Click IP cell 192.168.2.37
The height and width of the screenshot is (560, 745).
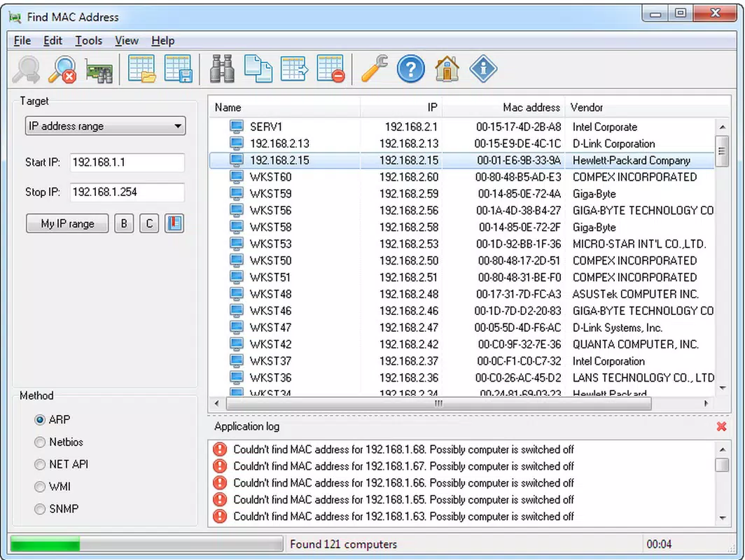coord(409,361)
